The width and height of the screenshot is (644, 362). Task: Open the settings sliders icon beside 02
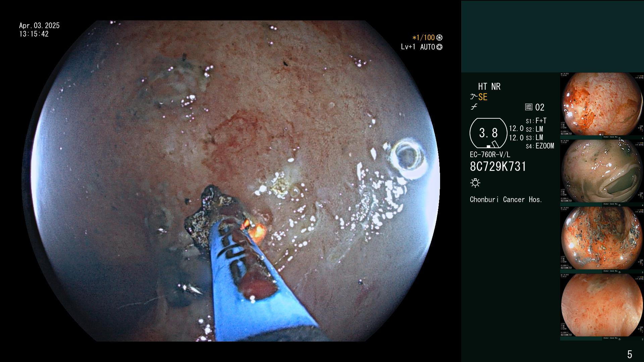point(529,107)
